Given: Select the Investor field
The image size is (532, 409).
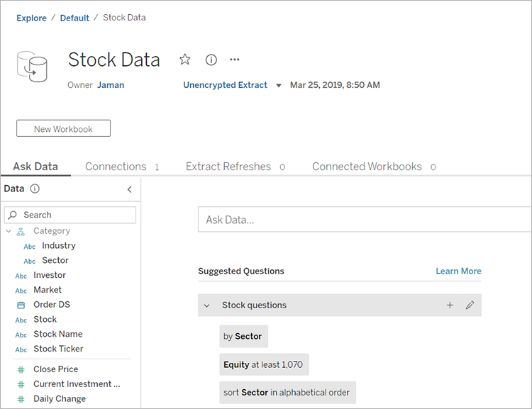Looking at the screenshot, I should click(x=50, y=275).
